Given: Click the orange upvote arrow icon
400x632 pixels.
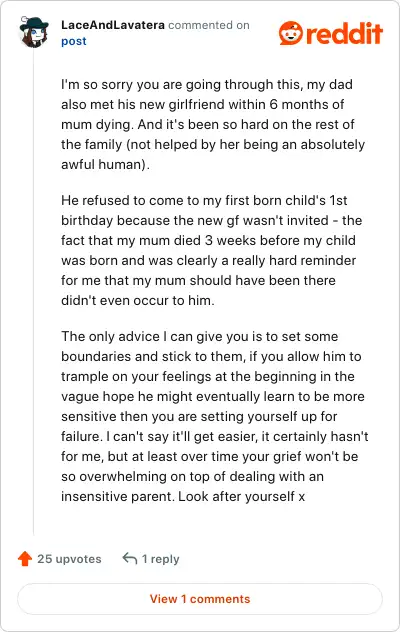Looking at the screenshot, I should coord(25,559).
